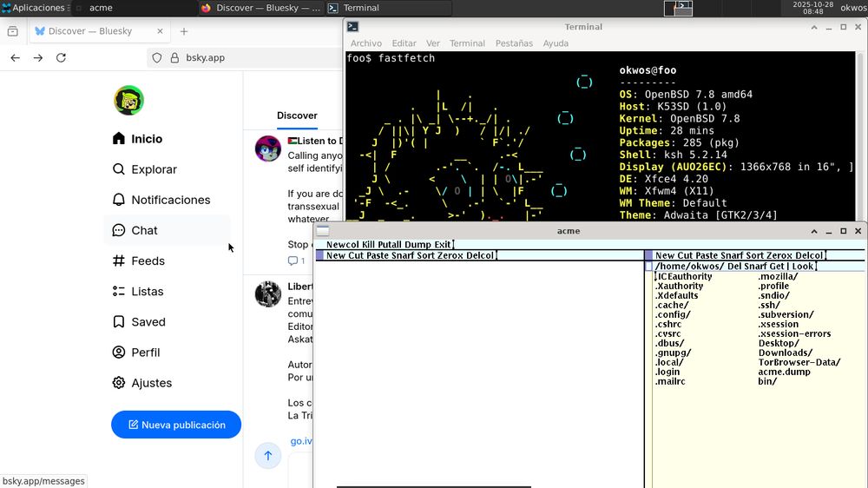Open Saved posts in Bluesky sidebar
Screen dimensions: 868x488
pyautogui.click(x=138, y=321)
